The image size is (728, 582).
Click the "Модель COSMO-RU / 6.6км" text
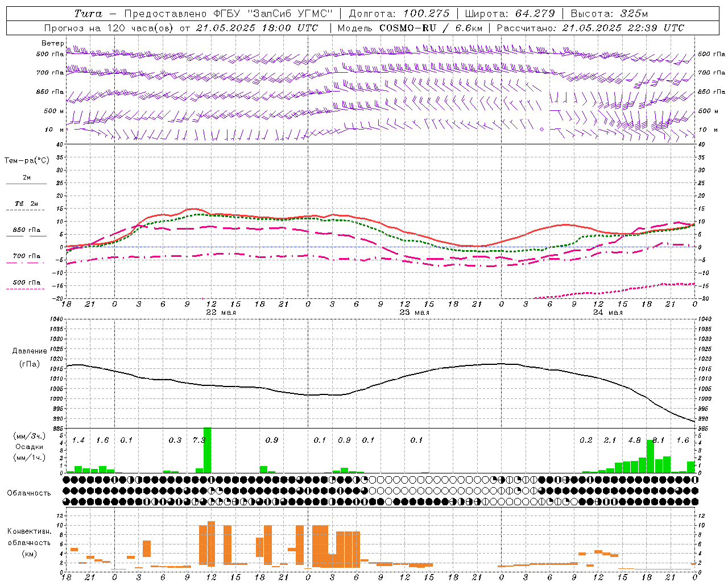coord(410,28)
